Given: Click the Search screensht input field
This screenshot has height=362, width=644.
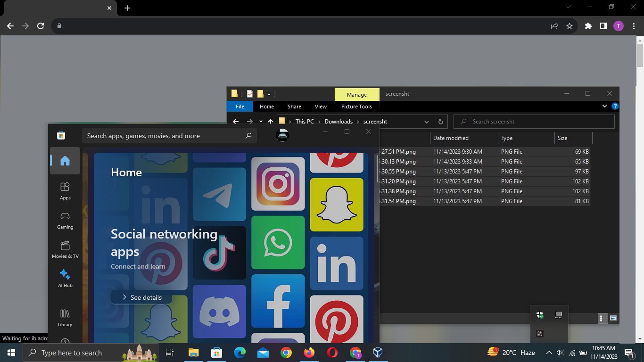Looking at the screenshot, I should point(534,122).
